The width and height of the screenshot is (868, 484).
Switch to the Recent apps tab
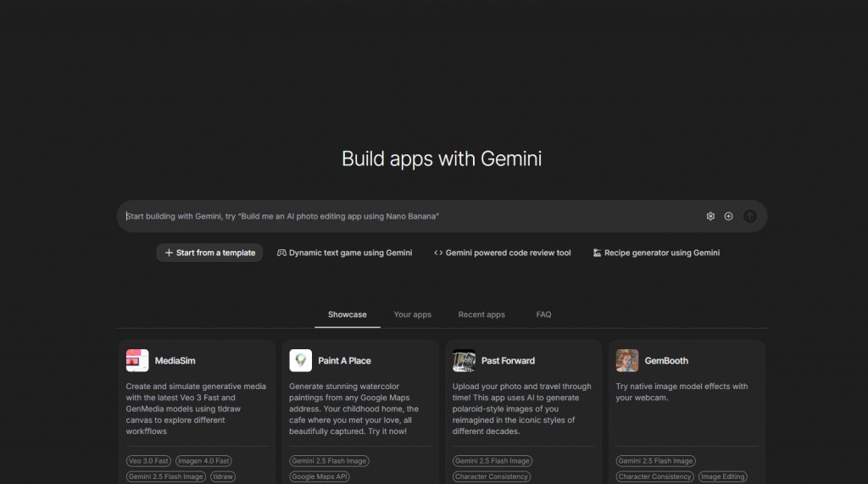click(x=481, y=314)
